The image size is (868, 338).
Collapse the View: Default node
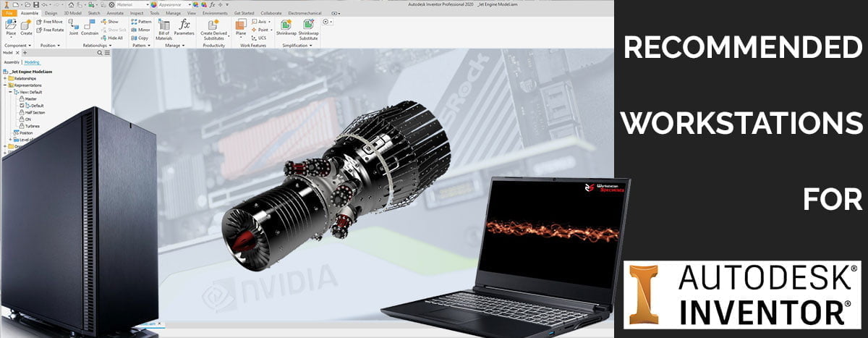pos(11,92)
